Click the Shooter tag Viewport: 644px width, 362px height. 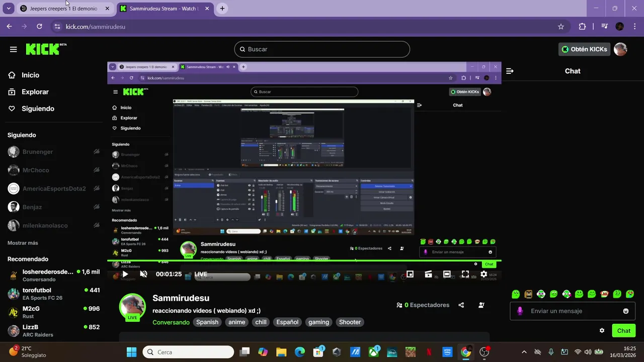tap(350, 322)
